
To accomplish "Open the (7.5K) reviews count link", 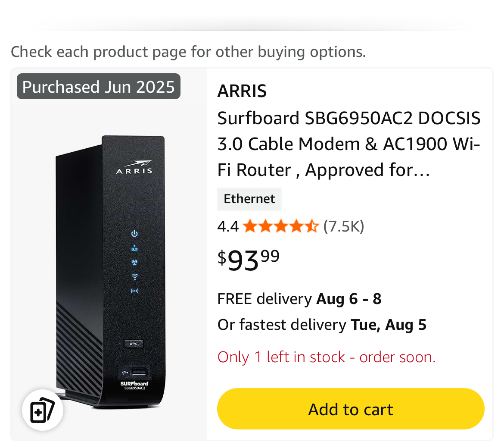I will [343, 226].
